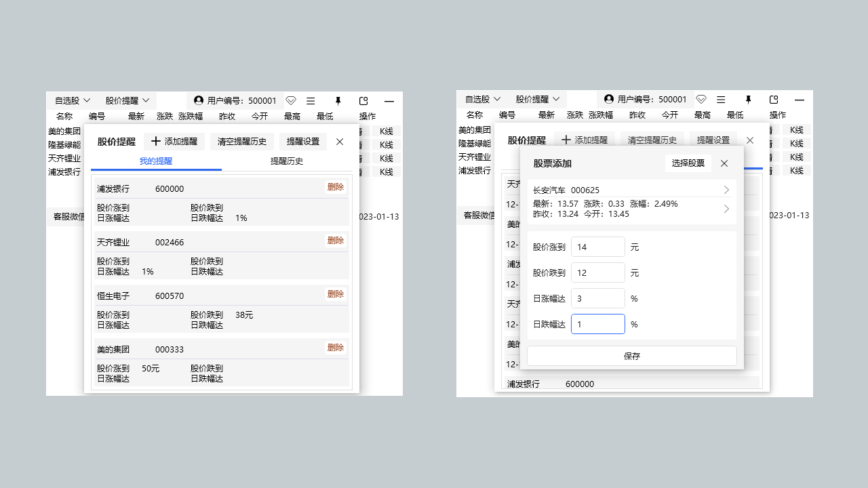The image size is (868, 488).
Task: Click the 股价涨到 field showing 14
Action: point(597,247)
